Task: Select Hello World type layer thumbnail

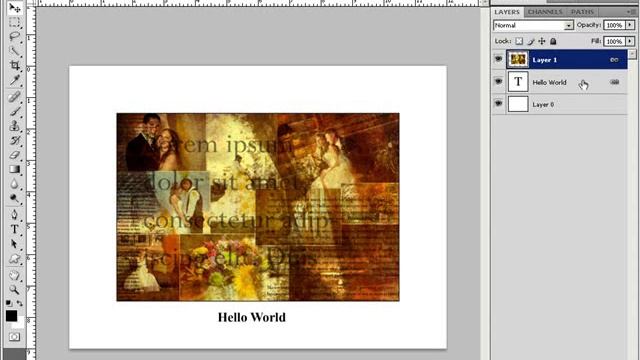Action: 518,82
